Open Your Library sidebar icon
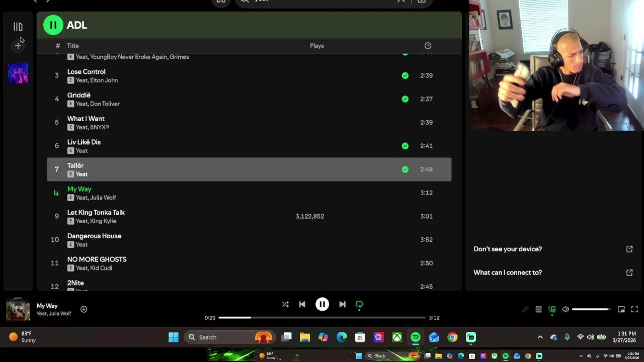 (x=18, y=27)
